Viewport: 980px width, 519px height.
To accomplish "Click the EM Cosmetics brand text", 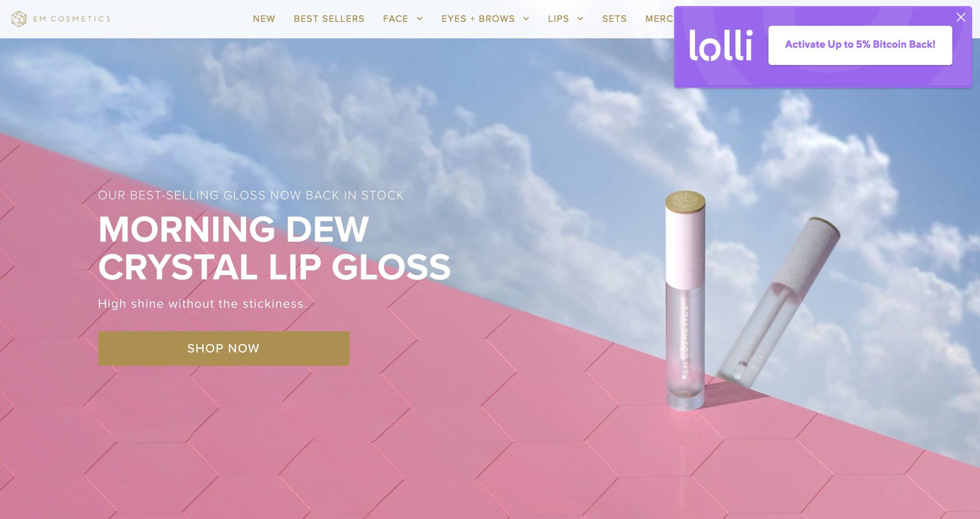I will coord(72,19).
